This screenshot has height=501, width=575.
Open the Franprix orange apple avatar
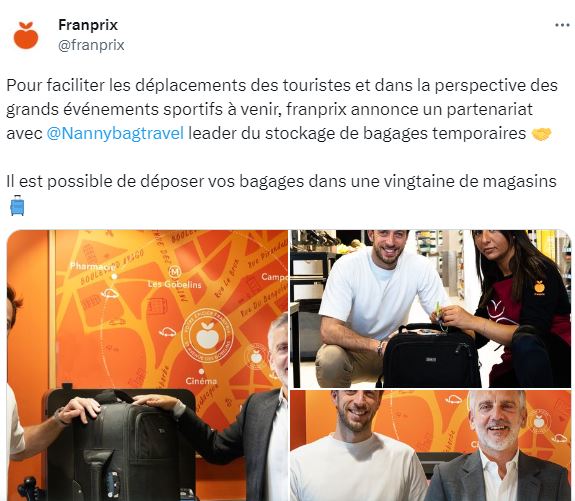[26, 35]
